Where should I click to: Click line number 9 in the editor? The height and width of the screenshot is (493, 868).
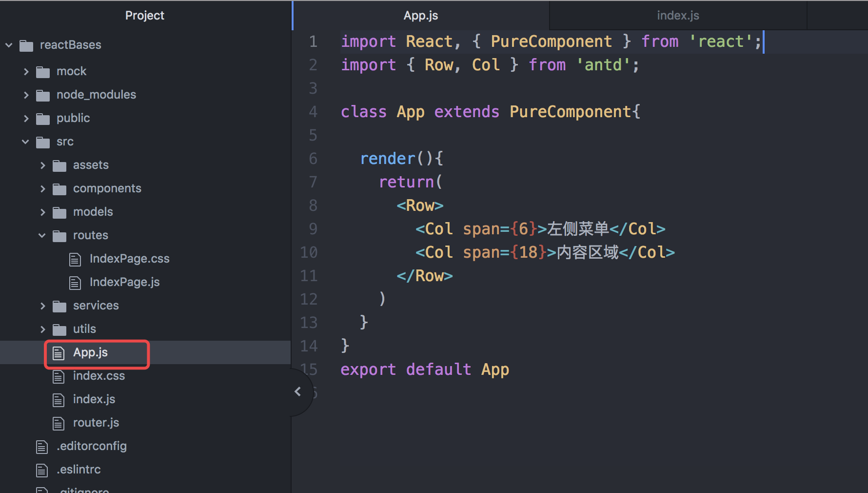coord(313,228)
